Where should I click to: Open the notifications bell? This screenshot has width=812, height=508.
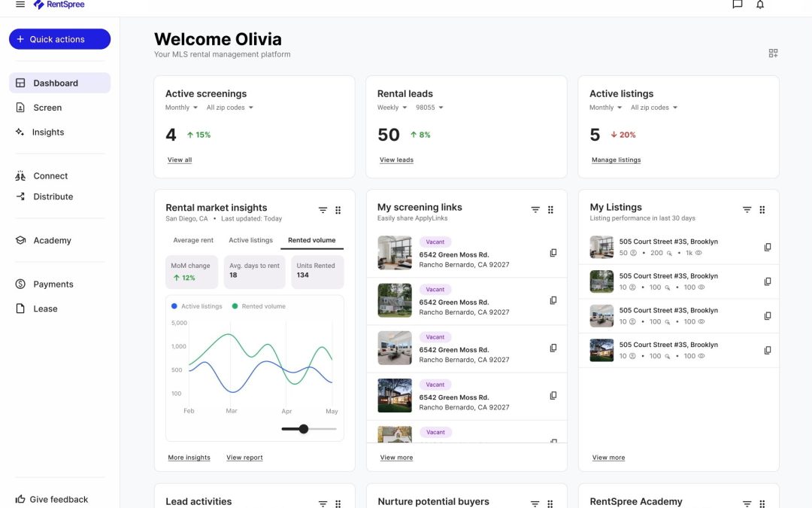[x=760, y=5]
